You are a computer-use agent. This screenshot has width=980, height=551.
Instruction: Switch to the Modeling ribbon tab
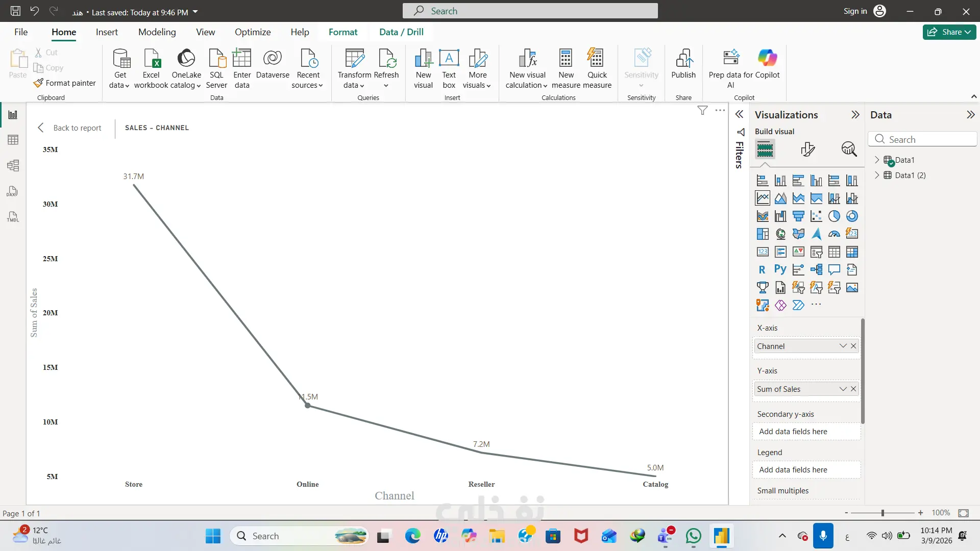(157, 32)
